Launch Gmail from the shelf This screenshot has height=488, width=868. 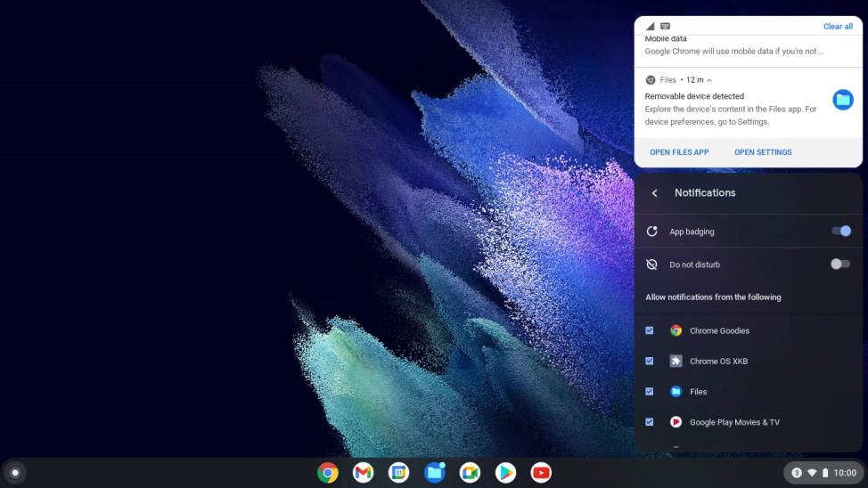click(x=363, y=473)
